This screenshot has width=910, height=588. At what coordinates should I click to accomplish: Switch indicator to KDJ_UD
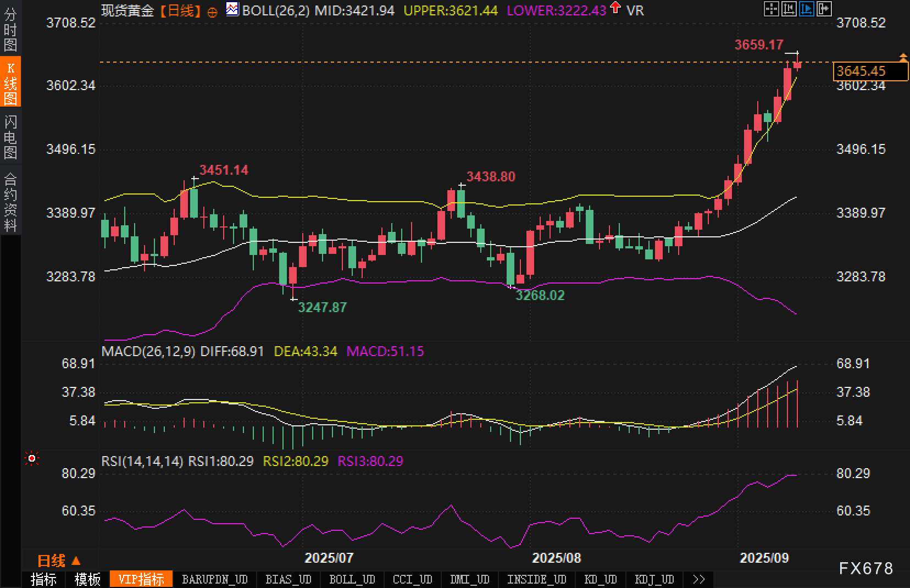click(x=654, y=580)
